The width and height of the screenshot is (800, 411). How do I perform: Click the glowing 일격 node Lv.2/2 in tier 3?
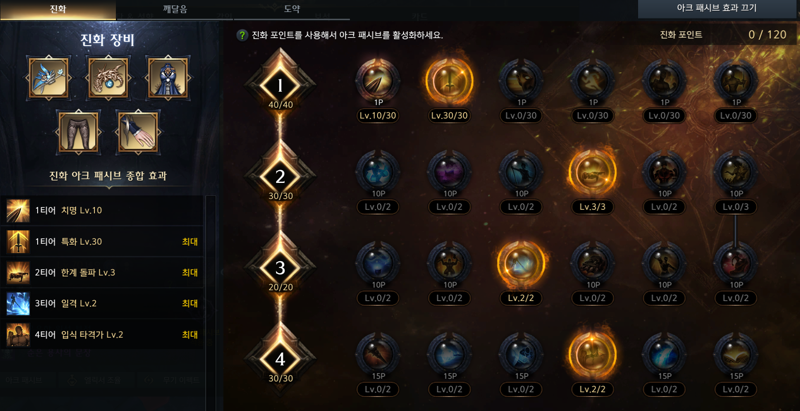[521, 264]
